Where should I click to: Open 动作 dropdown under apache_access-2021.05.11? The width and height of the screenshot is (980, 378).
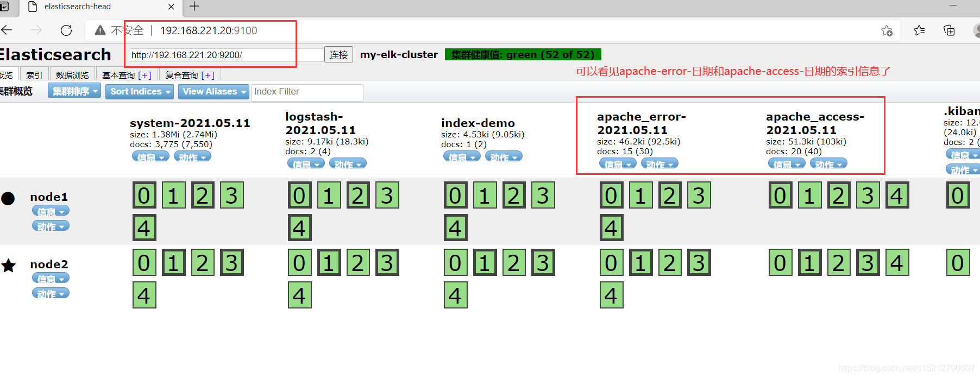[x=828, y=164]
